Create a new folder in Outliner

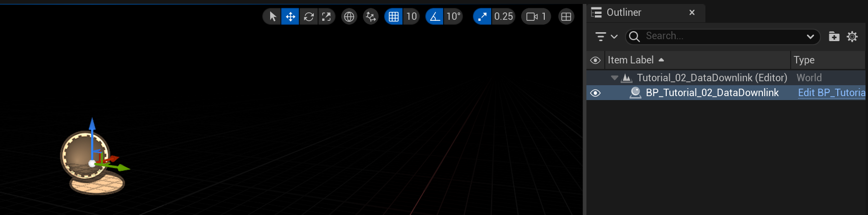(834, 36)
